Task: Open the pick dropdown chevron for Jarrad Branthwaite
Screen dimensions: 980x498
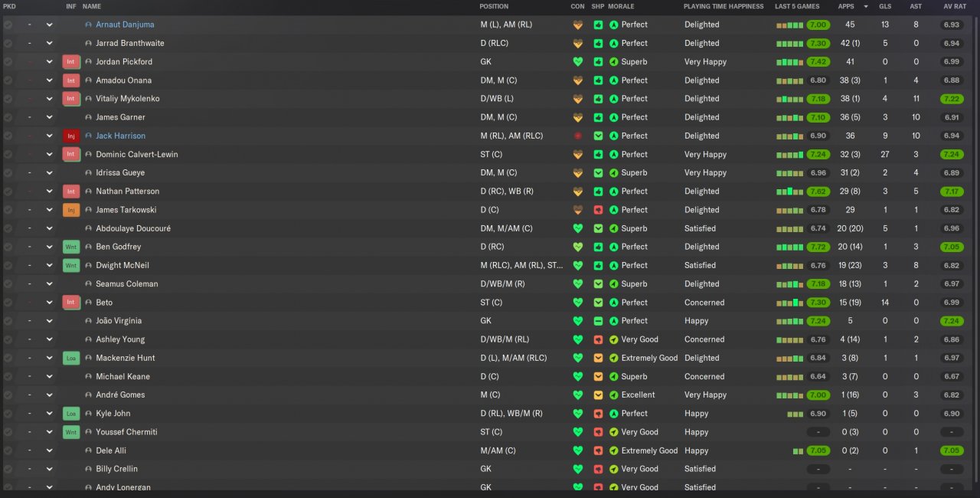Action: coord(49,43)
